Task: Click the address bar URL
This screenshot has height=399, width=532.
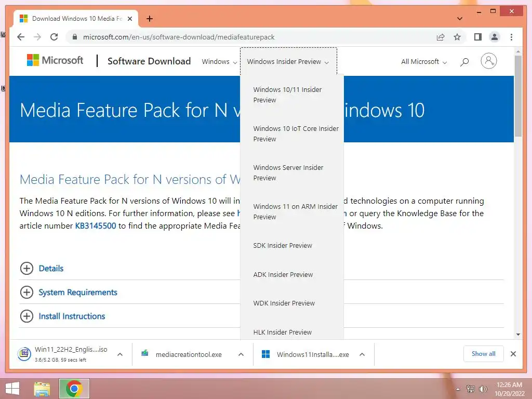Action: pos(179,37)
